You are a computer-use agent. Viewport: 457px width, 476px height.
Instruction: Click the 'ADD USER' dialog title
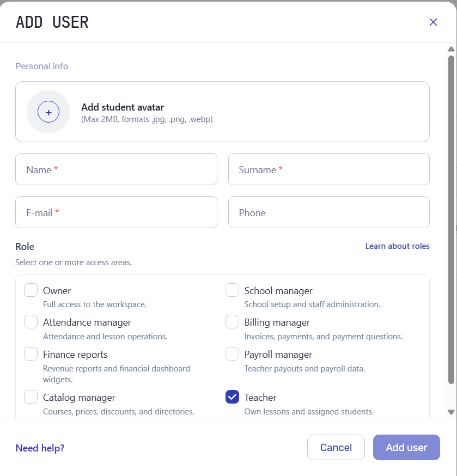click(x=52, y=22)
